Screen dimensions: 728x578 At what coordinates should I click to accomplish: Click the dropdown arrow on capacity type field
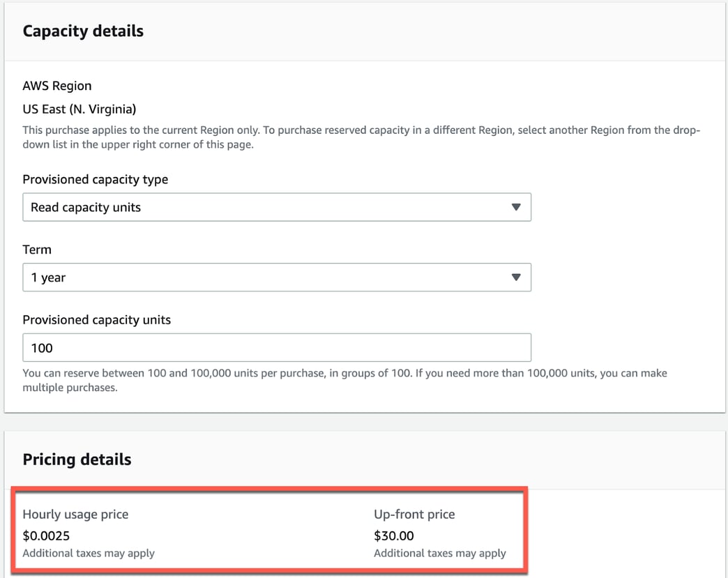[516, 207]
